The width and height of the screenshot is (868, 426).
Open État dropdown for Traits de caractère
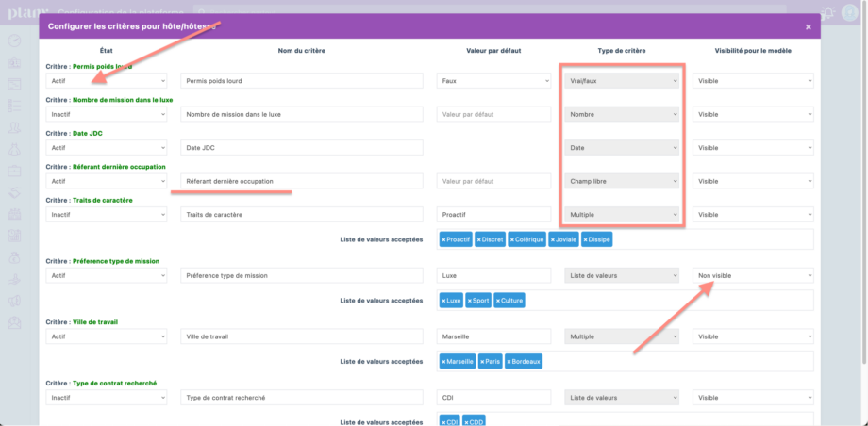coord(107,215)
